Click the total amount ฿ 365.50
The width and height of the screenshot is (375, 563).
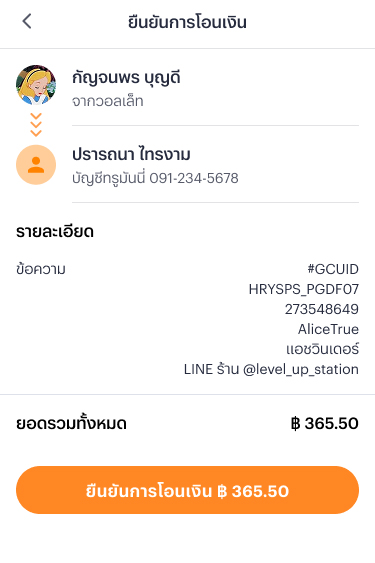(x=325, y=424)
